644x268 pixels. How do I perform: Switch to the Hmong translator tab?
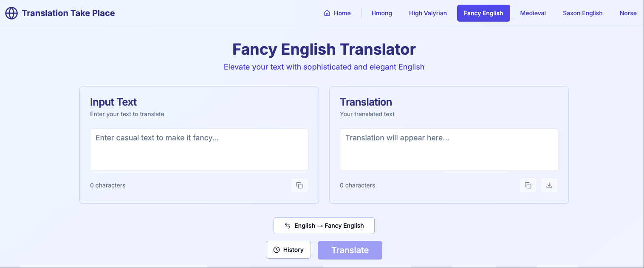(381, 13)
